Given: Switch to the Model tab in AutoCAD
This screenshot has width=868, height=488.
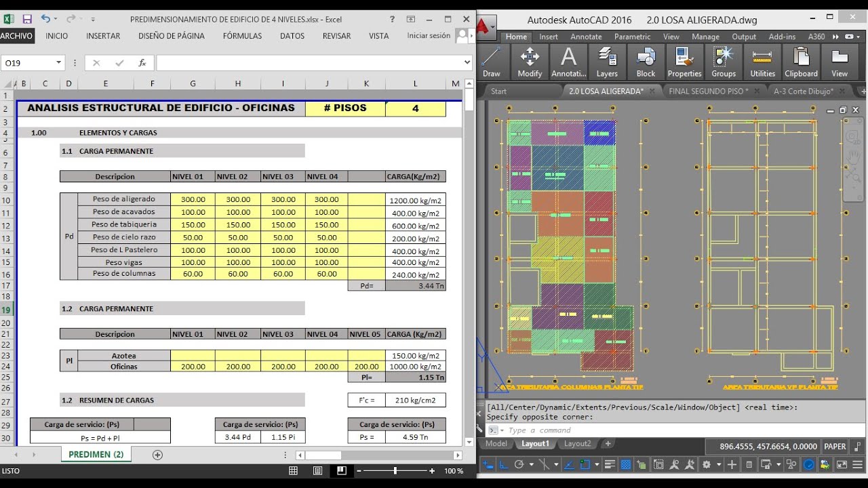Looking at the screenshot, I should coord(496,444).
